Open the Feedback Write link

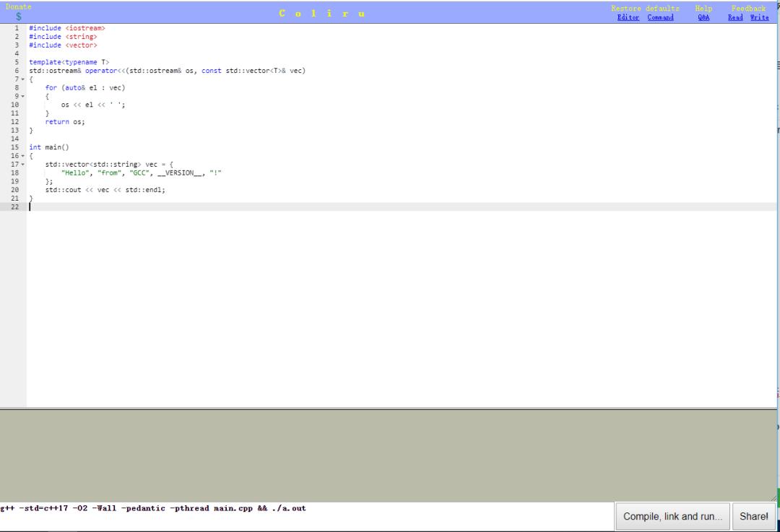759,17
